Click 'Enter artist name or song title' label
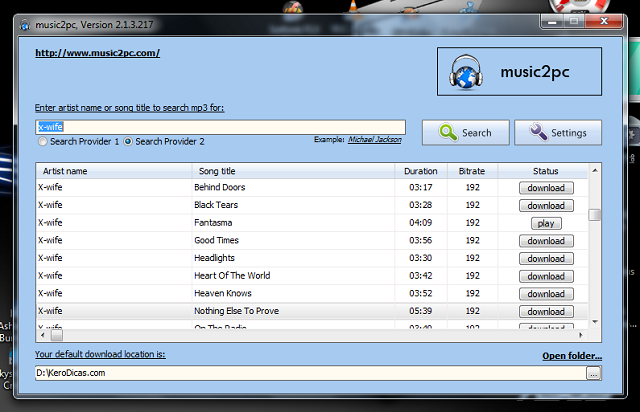 click(x=129, y=108)
